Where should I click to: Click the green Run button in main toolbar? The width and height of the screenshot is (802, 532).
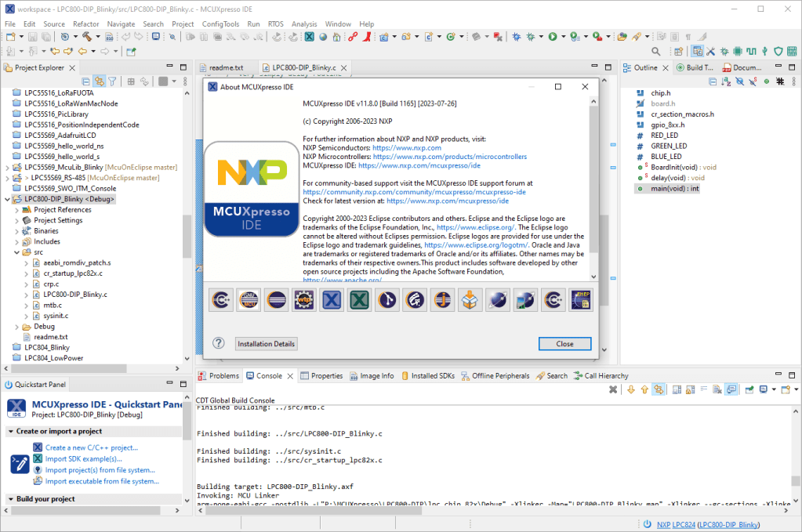click(x=553, y=36)
